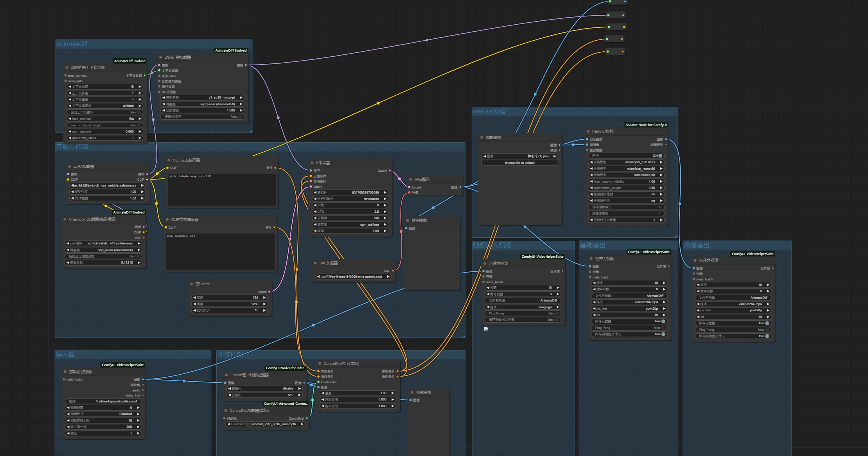Click the LoRA加载器 node title dot

pyautogui.click(x=69, y=167)
